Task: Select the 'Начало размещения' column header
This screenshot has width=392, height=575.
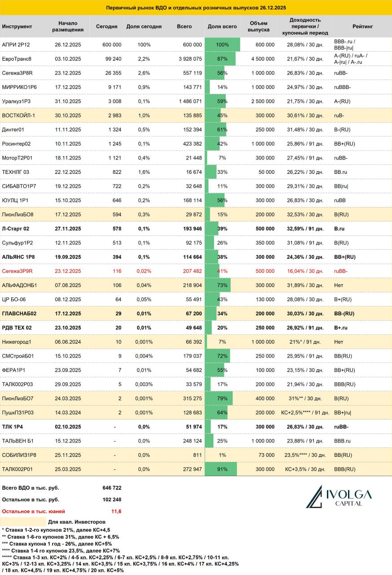Action: pos(68,27)
